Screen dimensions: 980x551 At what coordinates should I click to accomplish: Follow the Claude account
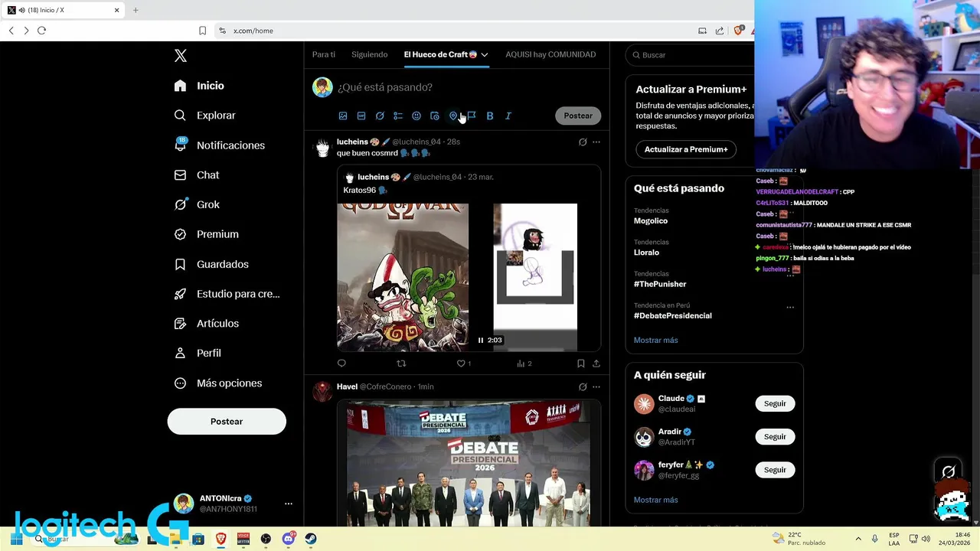click(775, 403)
